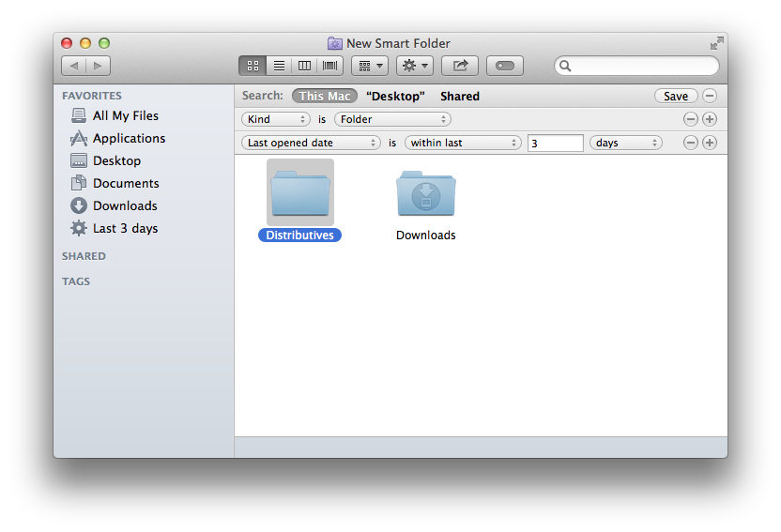Click the smart folder title icon
The width and height of the screenshot is (781, 532).
(x=335, y=43)
